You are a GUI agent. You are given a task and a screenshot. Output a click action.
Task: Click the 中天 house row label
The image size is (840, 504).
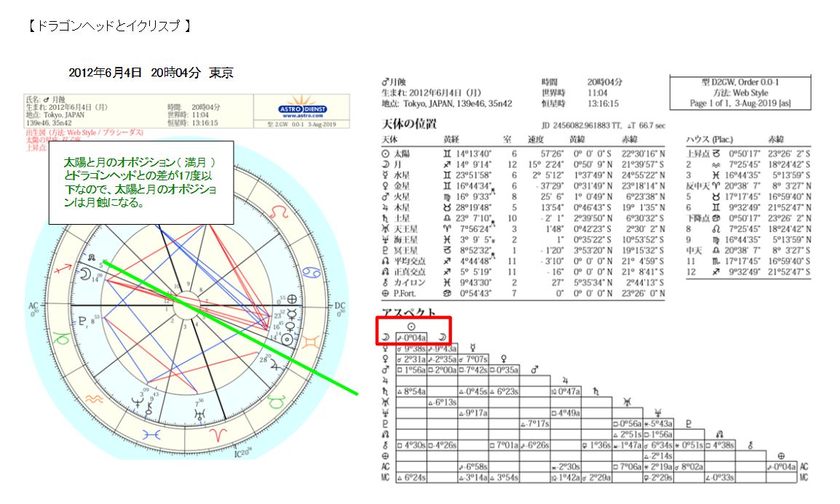(694, 250)
